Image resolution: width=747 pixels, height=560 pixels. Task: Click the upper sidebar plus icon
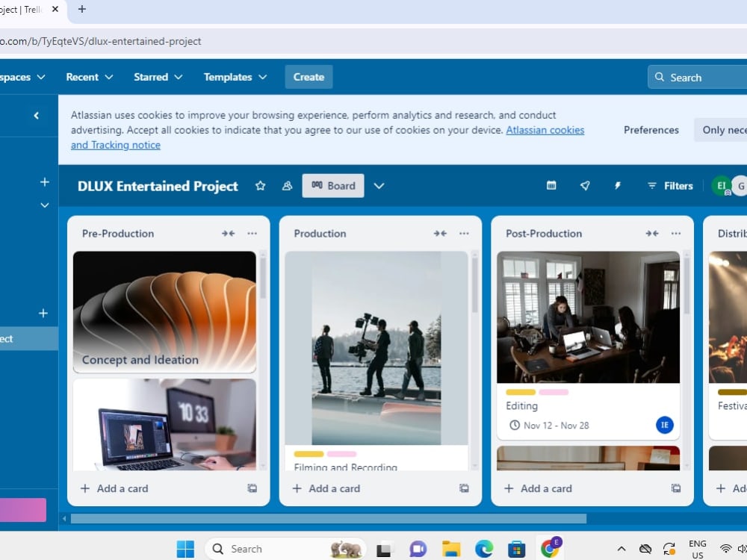coord(44,182)
